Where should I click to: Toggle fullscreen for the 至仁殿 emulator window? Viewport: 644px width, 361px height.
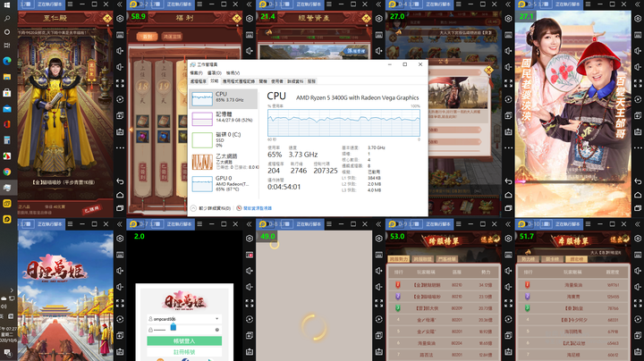(120, 83)
